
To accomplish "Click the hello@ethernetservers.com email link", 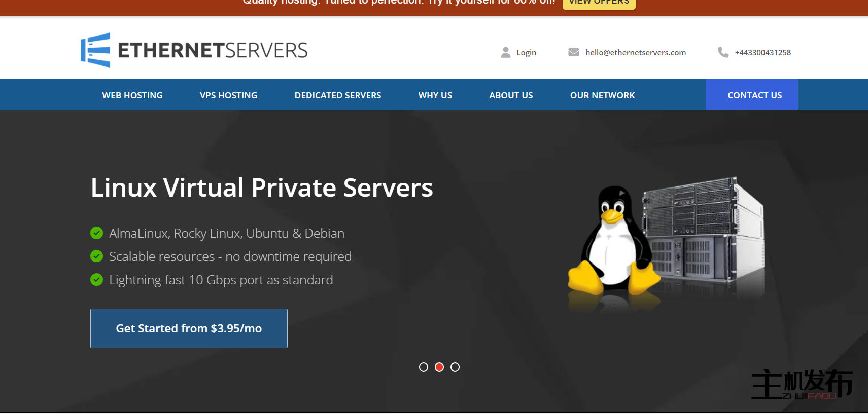I will point(635,52).
